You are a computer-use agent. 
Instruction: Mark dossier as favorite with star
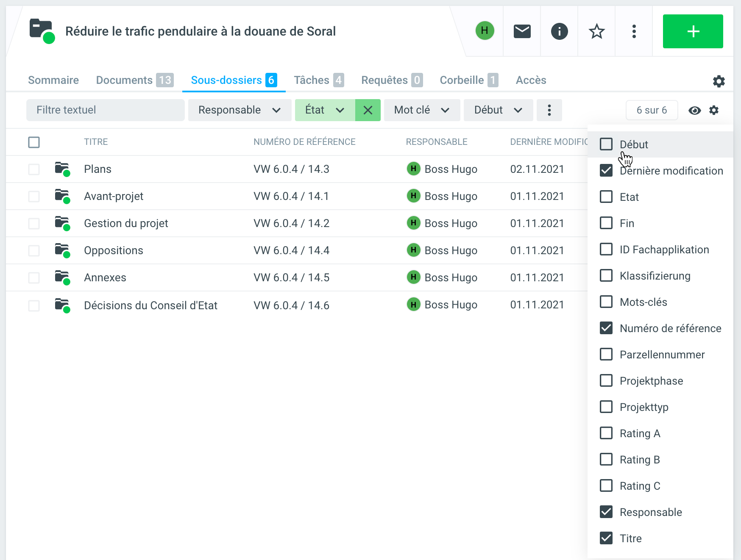pyautogui.click(x=596, y=31)
